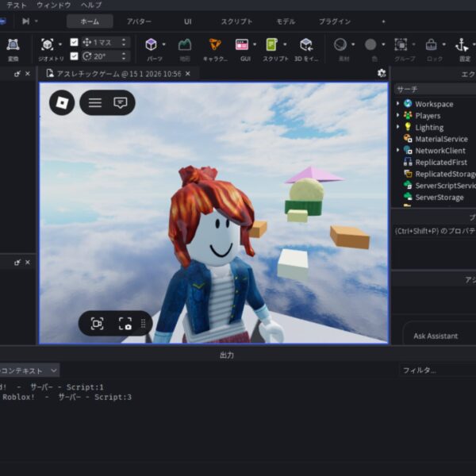Open the chat bubble icon in viewport
This screenshot has width=476, height=476.
[x=121, y=102]
